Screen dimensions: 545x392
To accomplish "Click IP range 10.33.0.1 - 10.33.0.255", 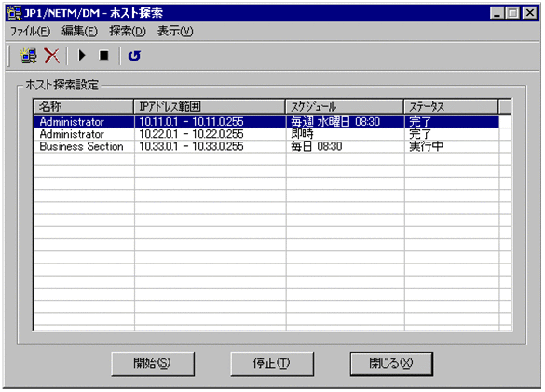I will 191,146.
